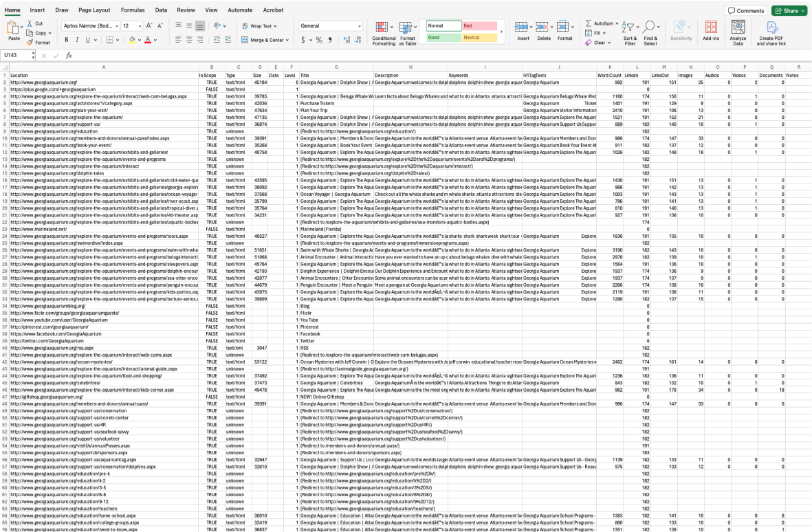Image resolution: width=812 pixels, height=532 pixels.
Task: Select cell with http://www.marineland.net/
Action: [x=104, y=230]
